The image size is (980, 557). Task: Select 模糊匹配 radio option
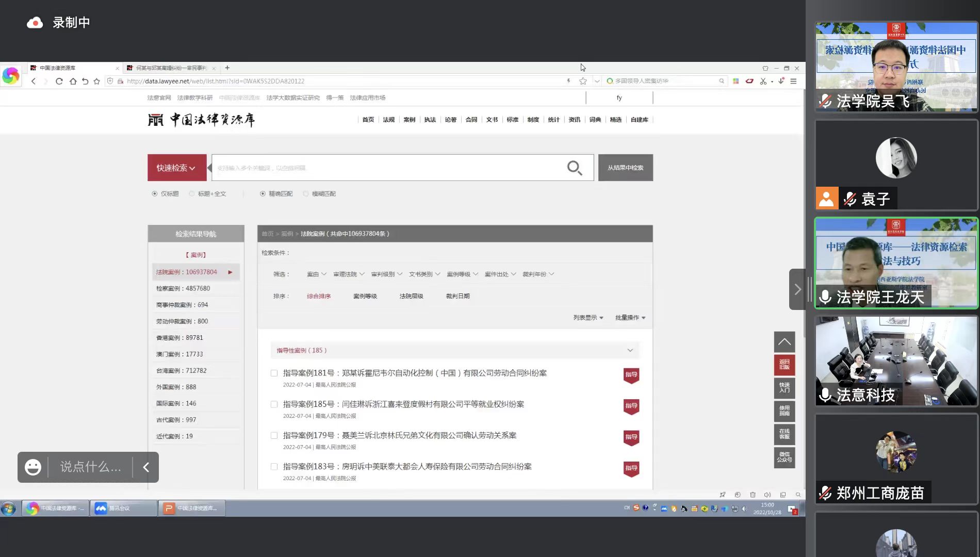tap(306, 194)
